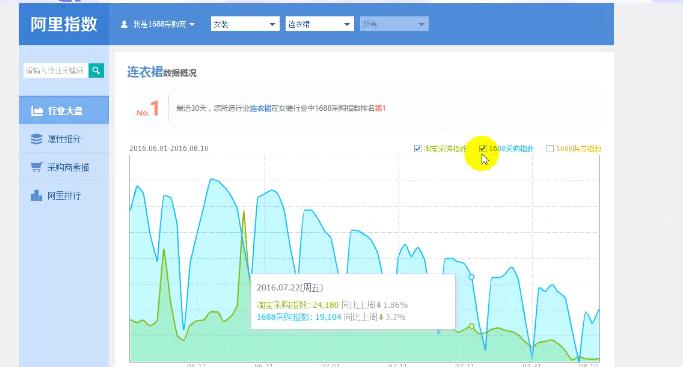Click the green magnifier search icon
Image resolution: width=683 pixels, height=367 pixels.
96,70
